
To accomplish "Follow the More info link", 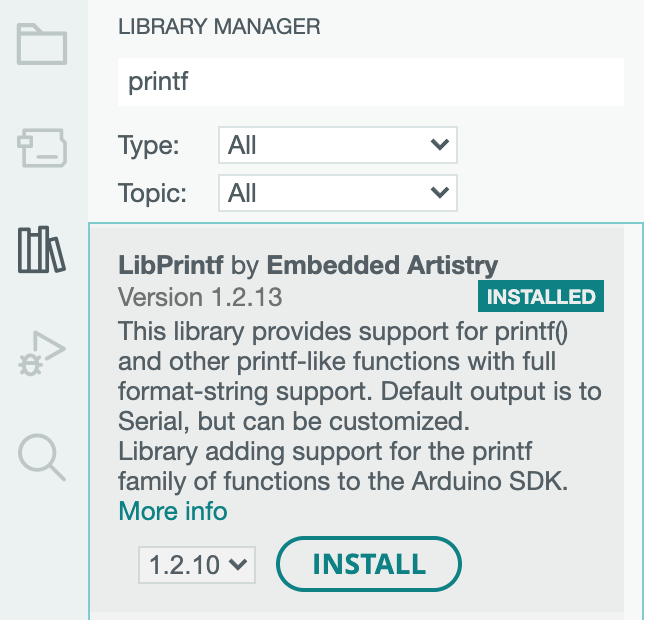I will point(173,512).
